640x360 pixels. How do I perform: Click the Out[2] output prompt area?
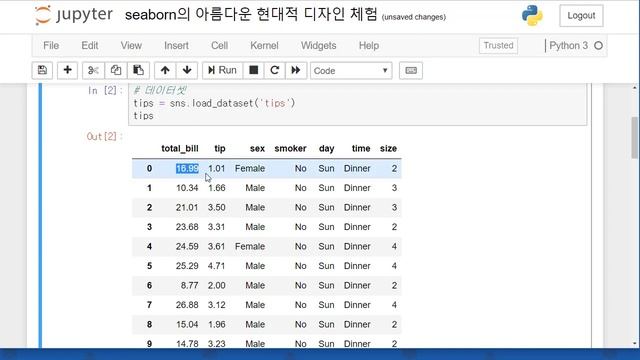pyautogui.click(x=104, y=136)
